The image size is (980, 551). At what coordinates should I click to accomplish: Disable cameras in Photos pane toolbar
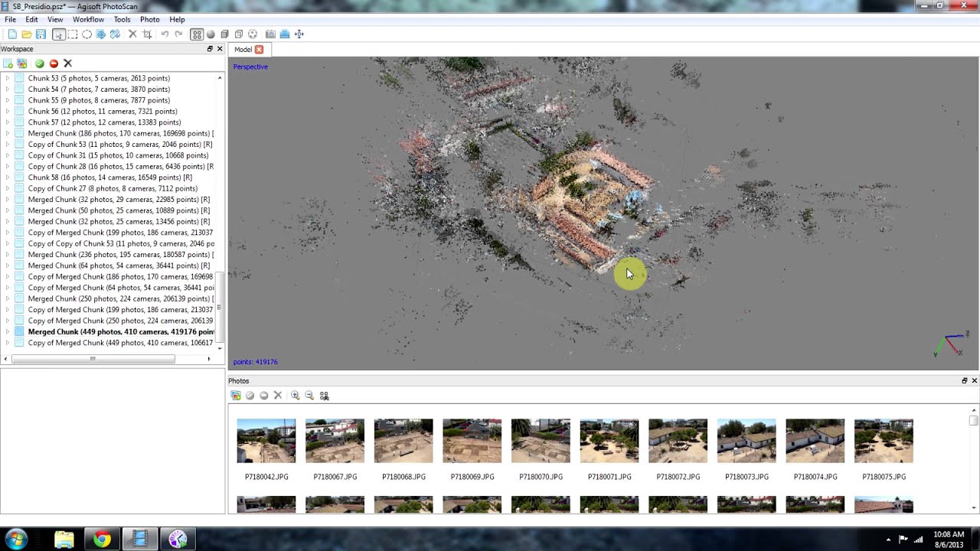(x=264, y=396)
